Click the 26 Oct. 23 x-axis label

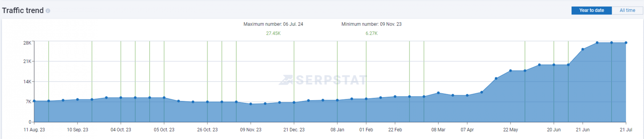tap(207, 130)
